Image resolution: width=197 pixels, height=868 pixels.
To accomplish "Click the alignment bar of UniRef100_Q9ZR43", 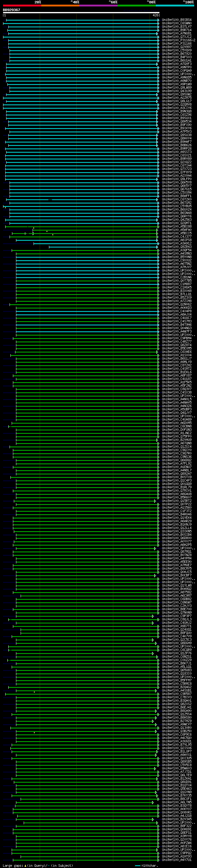I will point(104,247).
